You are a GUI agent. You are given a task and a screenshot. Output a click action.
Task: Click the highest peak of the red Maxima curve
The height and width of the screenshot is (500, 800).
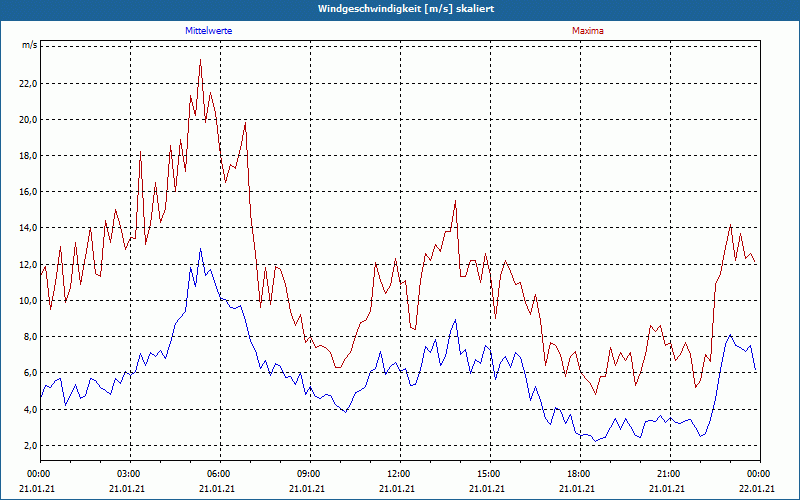click(201, 60)
